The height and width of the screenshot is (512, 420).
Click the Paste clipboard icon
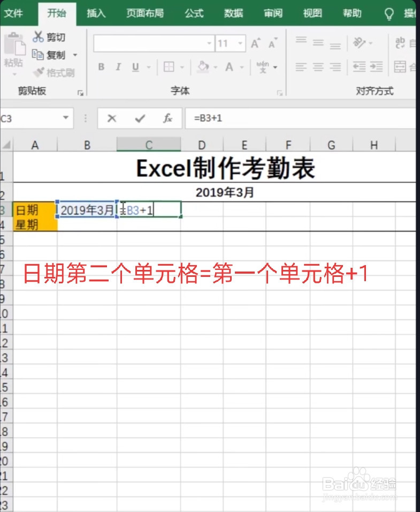click(14, 44)
